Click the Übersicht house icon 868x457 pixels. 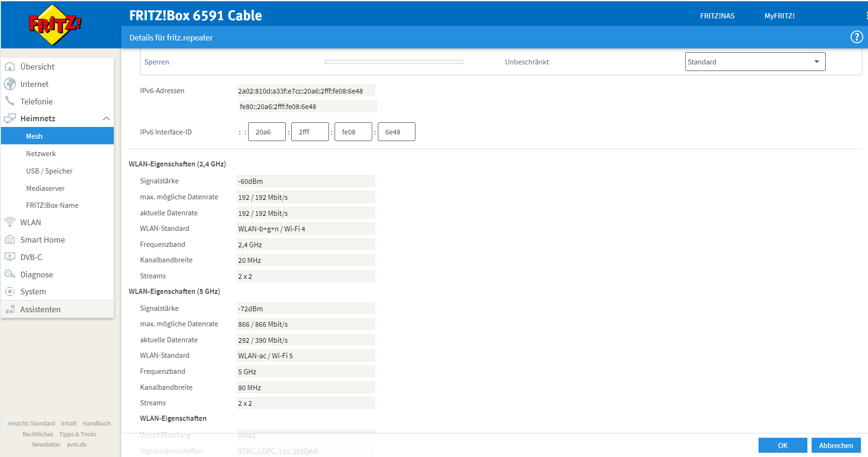pos(10,67)
